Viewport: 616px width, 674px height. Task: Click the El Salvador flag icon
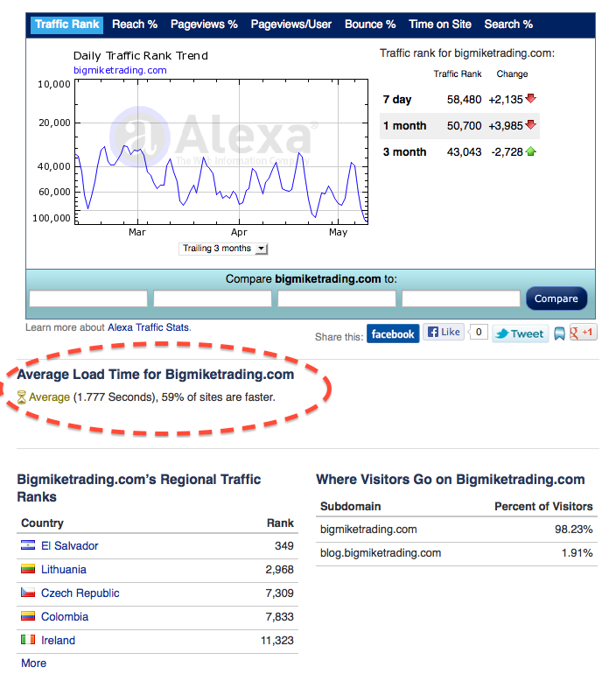point(28,545)
